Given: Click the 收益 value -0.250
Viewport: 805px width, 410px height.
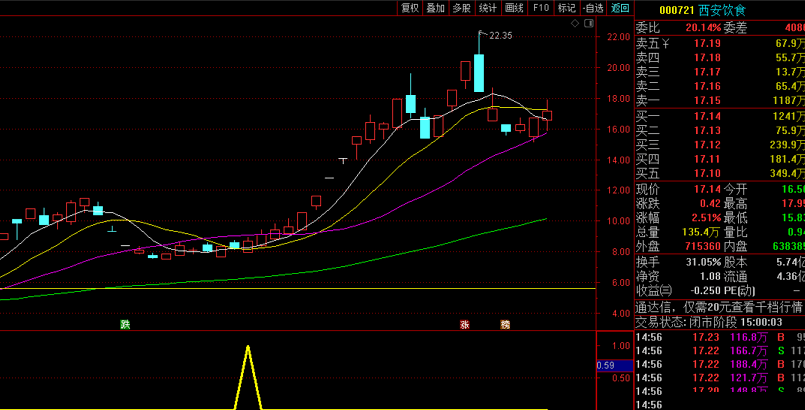Looking at the screenshot, I should pyautogui.click(x=704, y=291).
